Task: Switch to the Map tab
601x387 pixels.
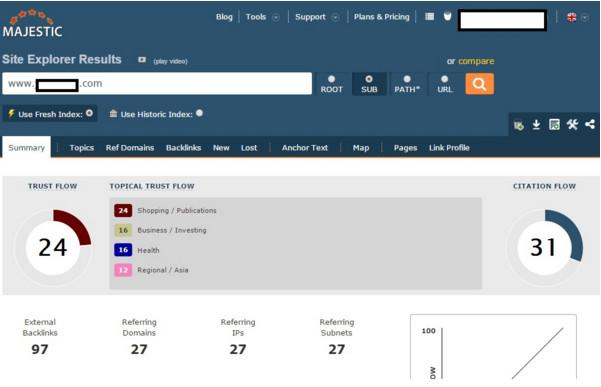Action: [x=361, y=148]
